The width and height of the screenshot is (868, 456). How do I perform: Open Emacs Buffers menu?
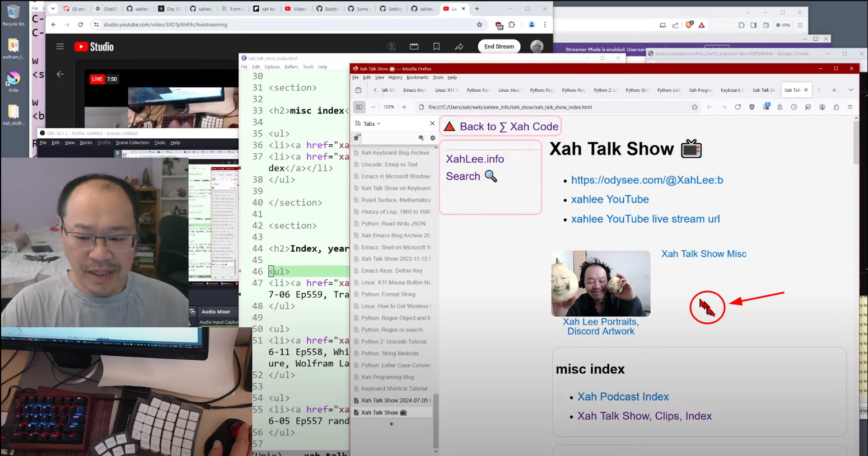291,67
